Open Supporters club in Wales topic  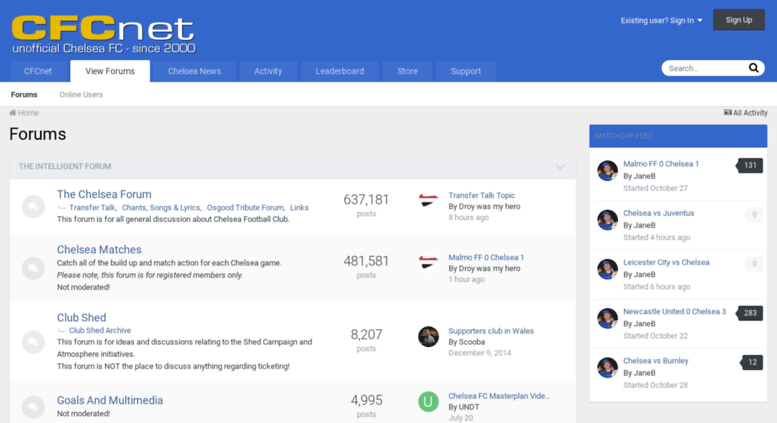(491, 331)
